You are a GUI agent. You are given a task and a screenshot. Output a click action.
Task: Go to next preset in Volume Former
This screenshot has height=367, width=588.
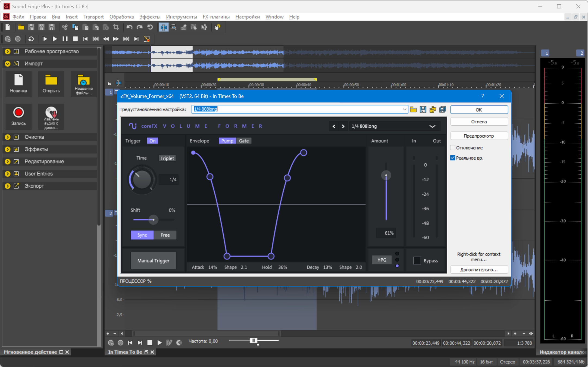[343, 126]
